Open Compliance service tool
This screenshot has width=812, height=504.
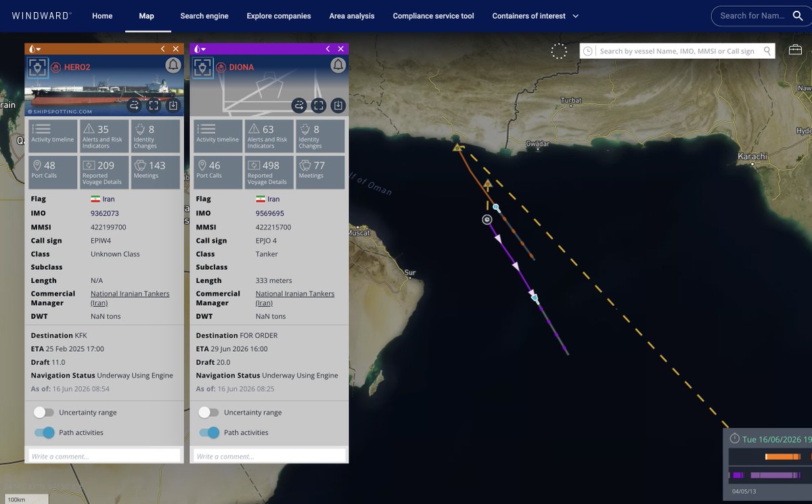433,16
